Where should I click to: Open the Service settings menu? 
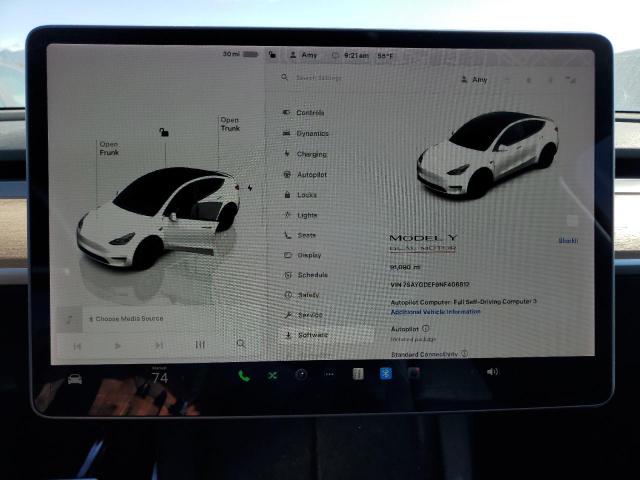[304, 315]
